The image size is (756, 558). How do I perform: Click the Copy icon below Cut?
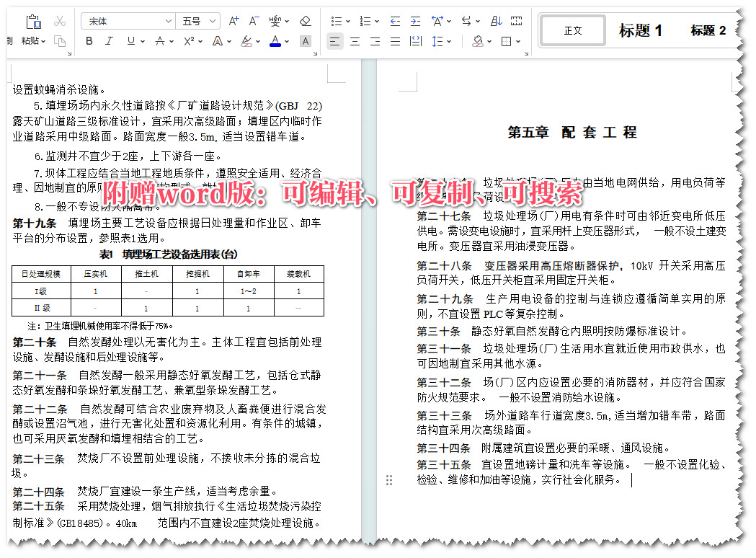point(61,41)
